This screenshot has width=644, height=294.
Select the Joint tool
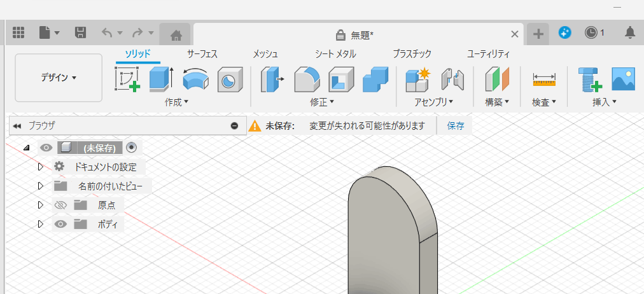click(x=452, y=79)
